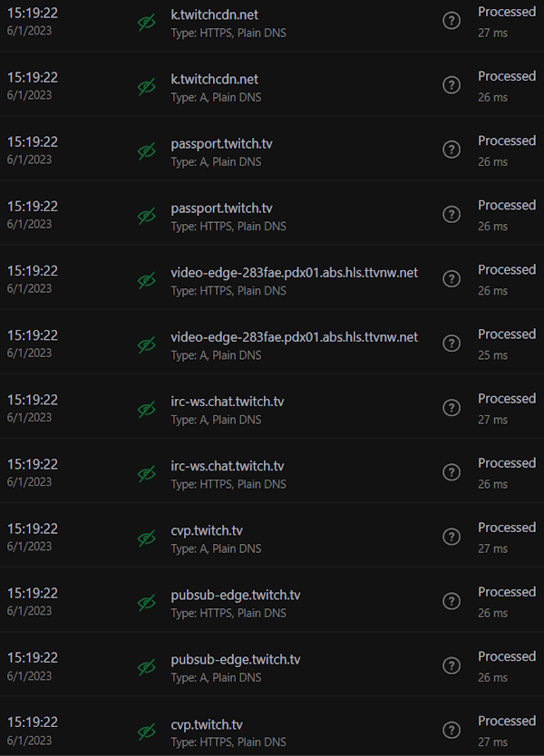Click the eye-slash icon for the irc-ws.chat.twitch.tv A entry
The height and width of the screenshot is (756, 544).
pos(147,407)
